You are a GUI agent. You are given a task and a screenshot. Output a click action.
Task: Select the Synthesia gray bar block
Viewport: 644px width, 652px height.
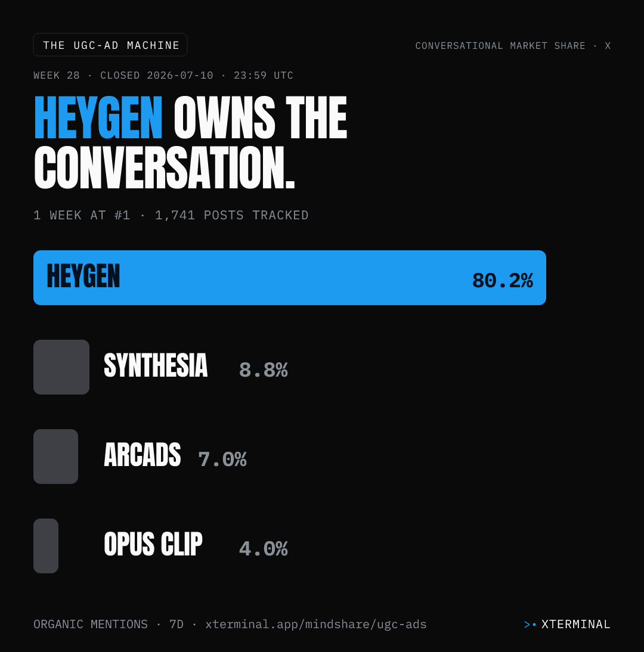coord(61,367)
